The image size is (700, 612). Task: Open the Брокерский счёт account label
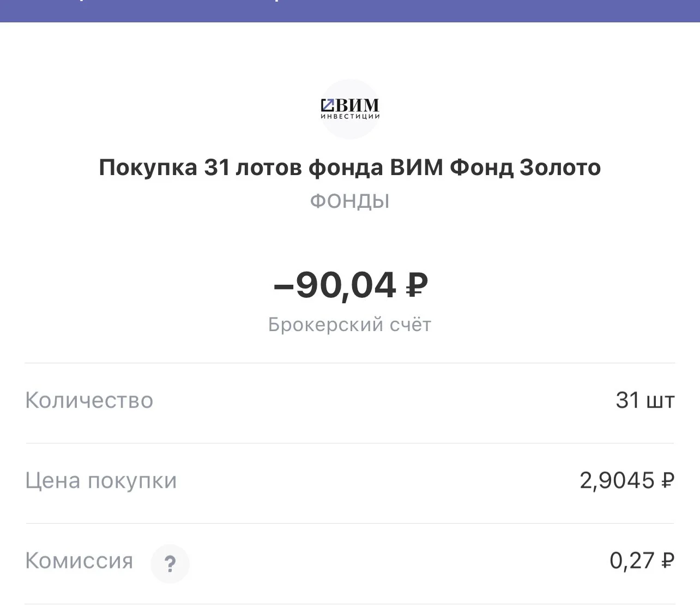(349, 325)
